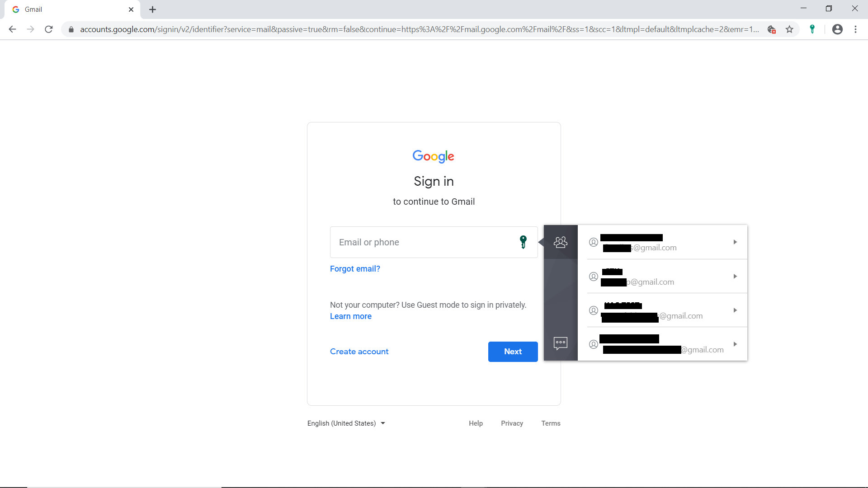Click the Create account link

coord(359,352)
